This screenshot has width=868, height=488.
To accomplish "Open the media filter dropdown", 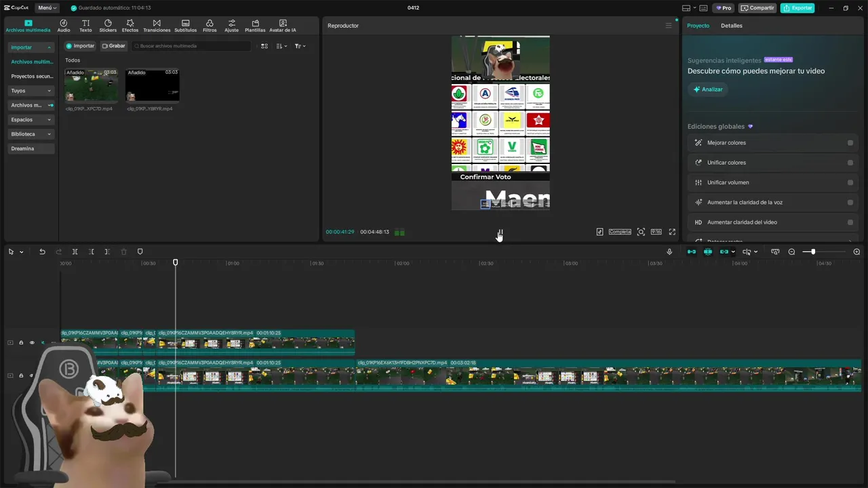I will [300, 46].
